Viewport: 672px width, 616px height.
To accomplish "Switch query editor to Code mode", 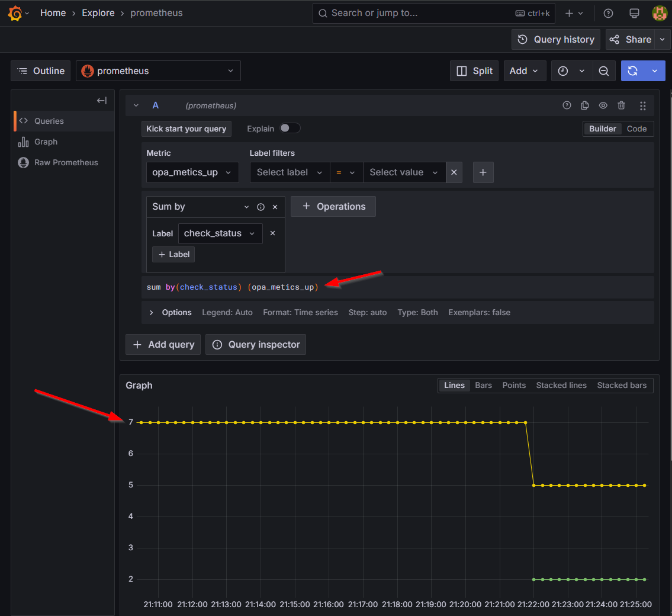I will tap(636, 129).
